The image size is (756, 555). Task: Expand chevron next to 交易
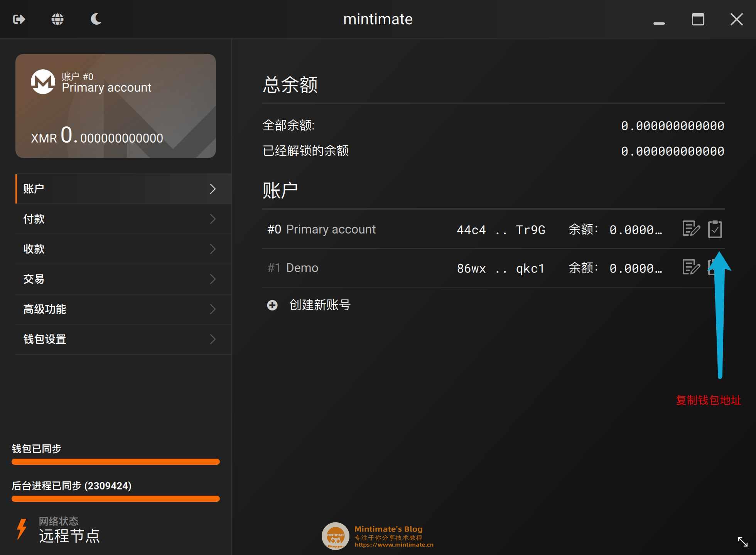pos(213,279)
